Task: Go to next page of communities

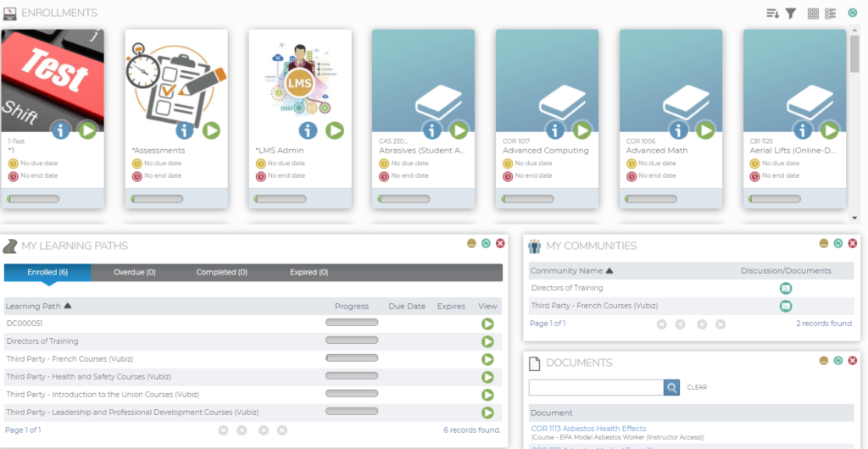Action: coord(702,324)
